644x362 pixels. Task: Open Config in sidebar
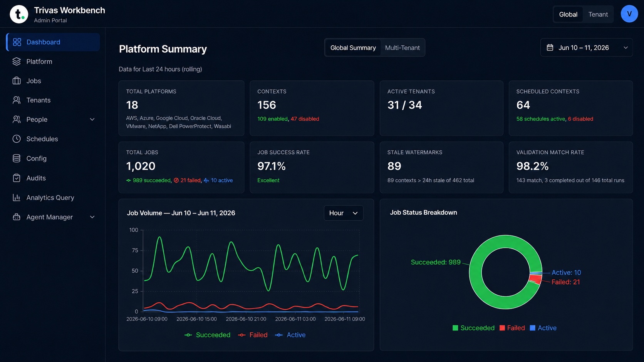[53, 158]
